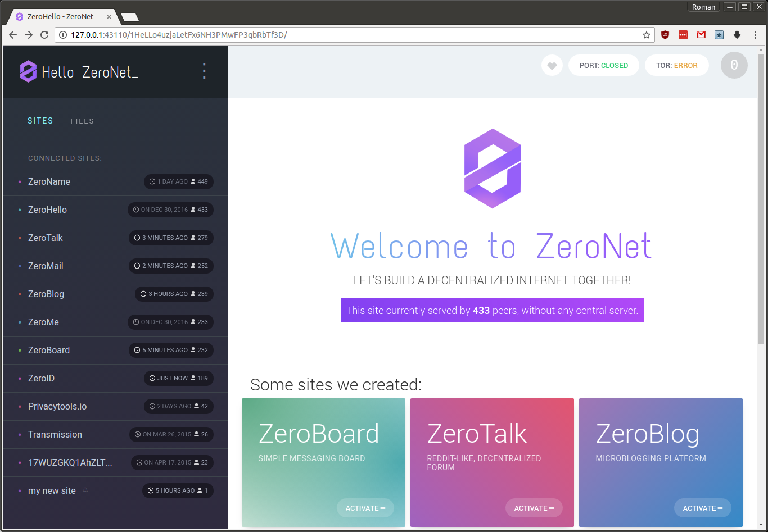Screen dimensions: 768x532
Task: Click the heart favorite icon near the port status
Action: 552,65
